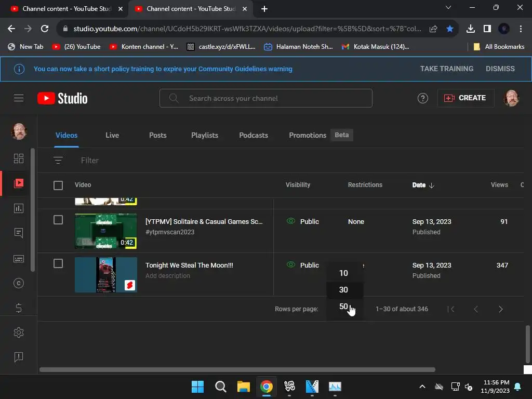Open Comments sidebar icon
Screen dimensions: 532x399
[x=19, y=233]
